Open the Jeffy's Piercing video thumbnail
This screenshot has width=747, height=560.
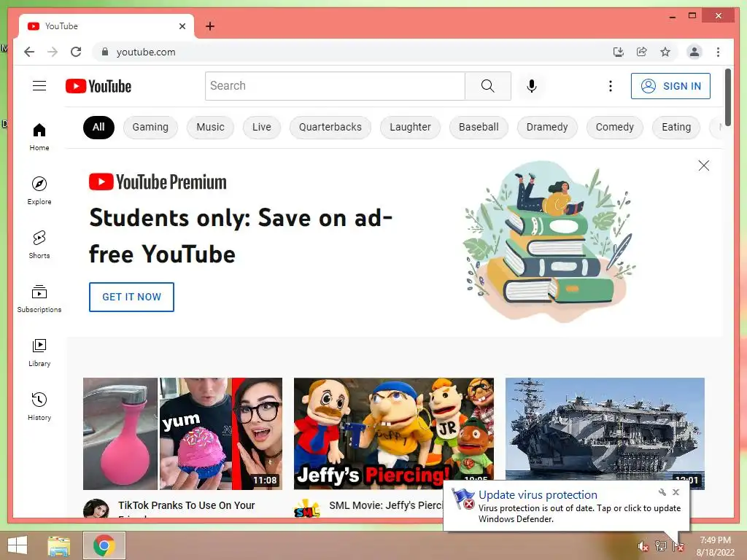[393, 434]
